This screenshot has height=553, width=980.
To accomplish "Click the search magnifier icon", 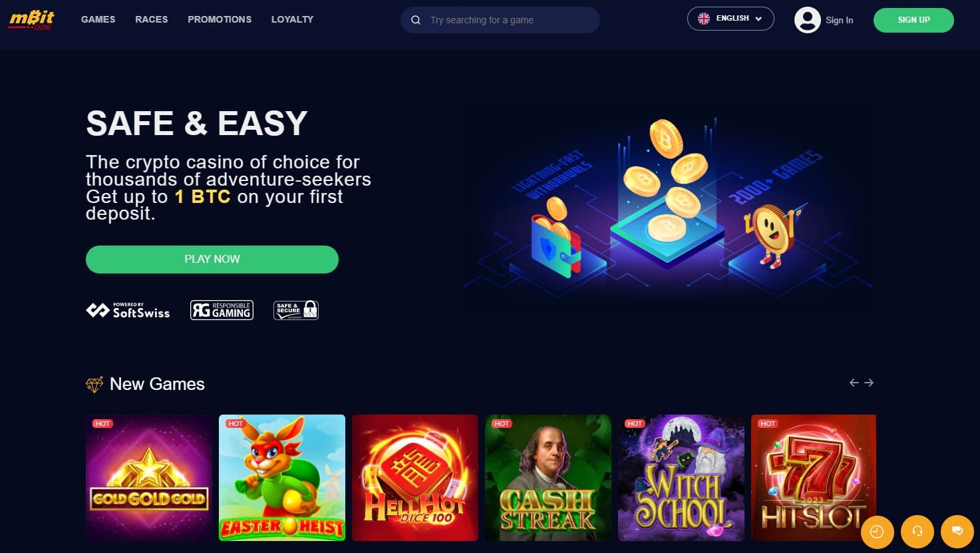I will 416,20.
